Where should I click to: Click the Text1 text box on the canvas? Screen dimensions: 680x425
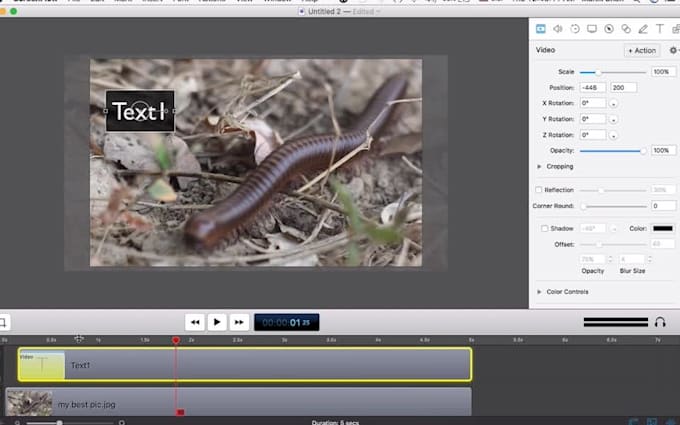coord(140,111)
